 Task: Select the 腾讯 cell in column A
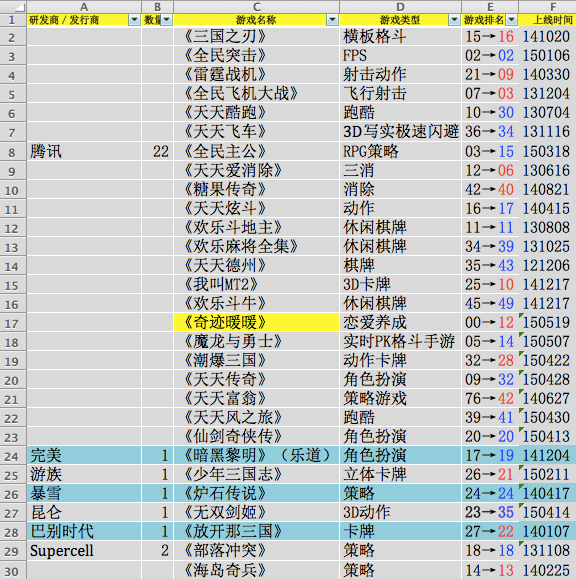pyautogui.click(x=84, y=151)
